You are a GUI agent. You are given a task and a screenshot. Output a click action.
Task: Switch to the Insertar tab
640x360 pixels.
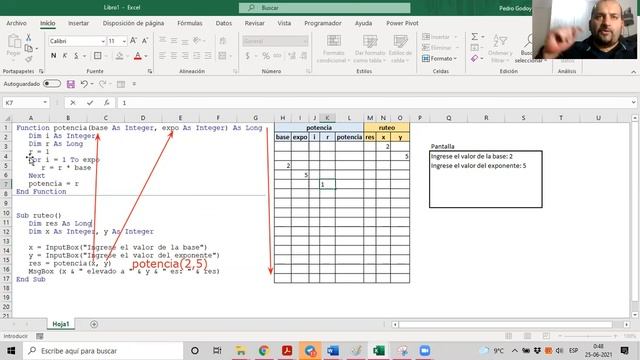[78, 23]
